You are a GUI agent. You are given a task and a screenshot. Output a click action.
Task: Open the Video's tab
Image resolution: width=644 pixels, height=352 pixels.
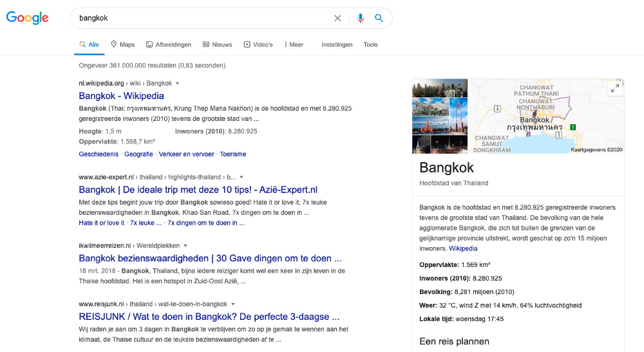tap(258, 44)
